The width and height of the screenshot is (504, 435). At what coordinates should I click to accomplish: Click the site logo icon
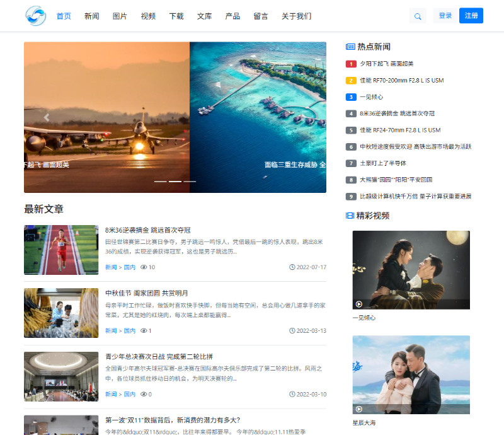[36, 16]
